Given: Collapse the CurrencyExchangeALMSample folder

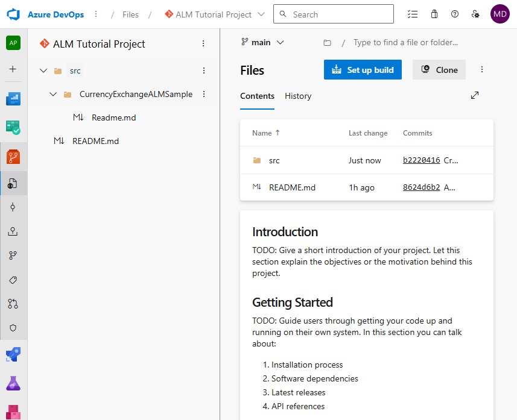Looking at the screenshot, I should pos(53,94).
